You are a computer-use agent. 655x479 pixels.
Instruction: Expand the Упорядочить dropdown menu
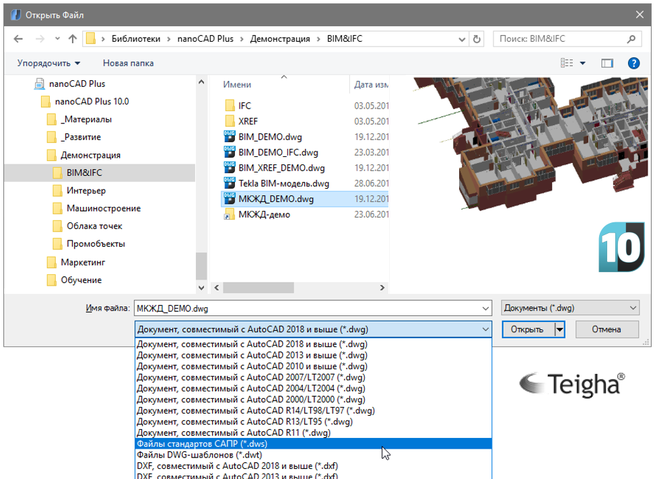[49, 63]
